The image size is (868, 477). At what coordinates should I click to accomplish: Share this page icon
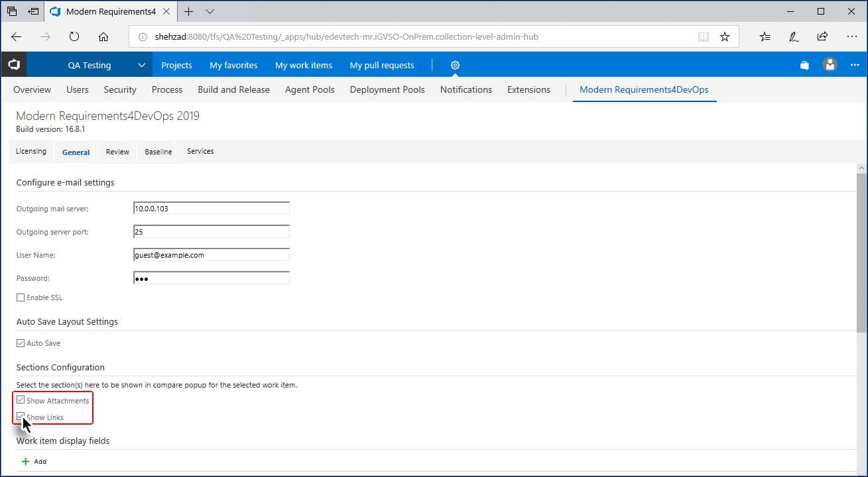click(822, 37)
